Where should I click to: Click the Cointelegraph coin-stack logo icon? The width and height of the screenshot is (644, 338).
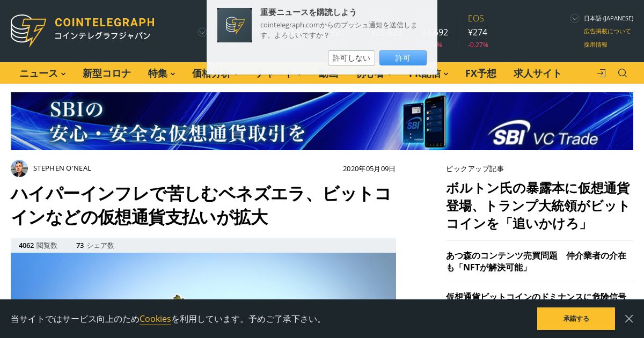pos(28,31)
